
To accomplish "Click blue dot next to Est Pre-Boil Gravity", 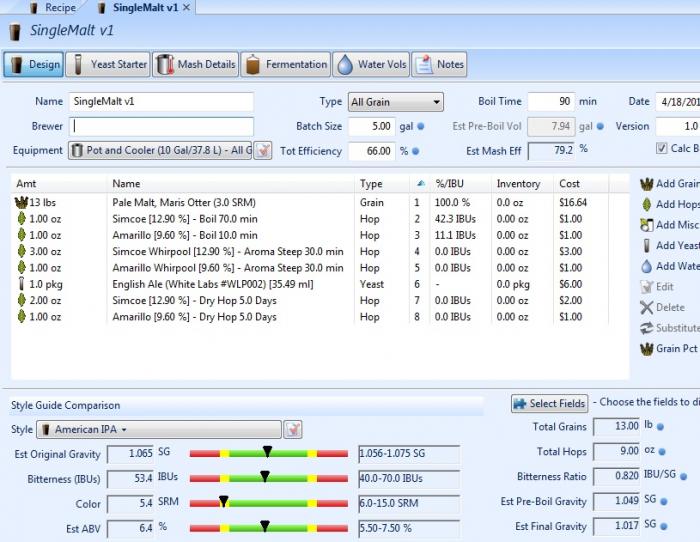I will coord(663,502).
